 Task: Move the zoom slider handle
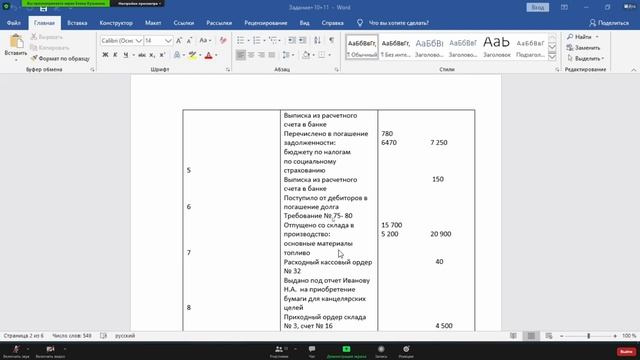point(589,336)
